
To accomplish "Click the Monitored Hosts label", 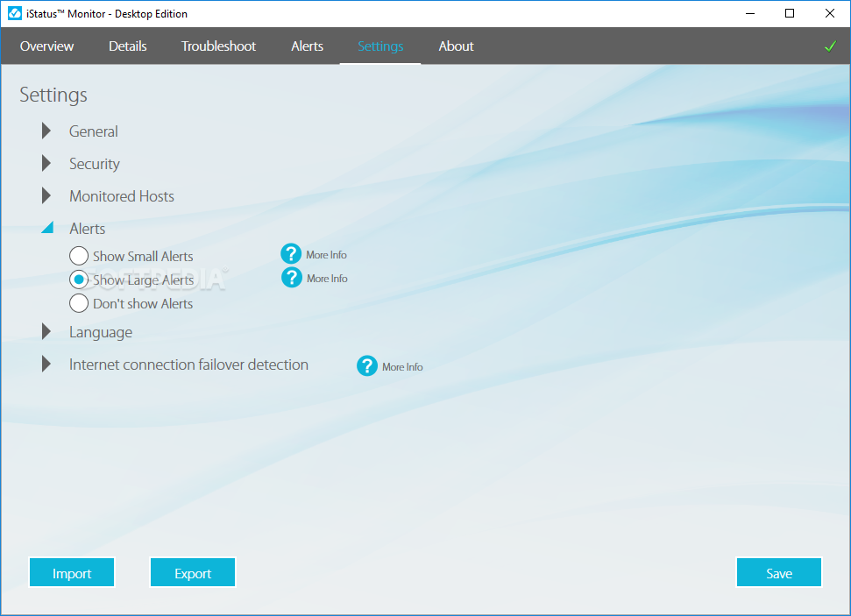I will click(122, 196).
